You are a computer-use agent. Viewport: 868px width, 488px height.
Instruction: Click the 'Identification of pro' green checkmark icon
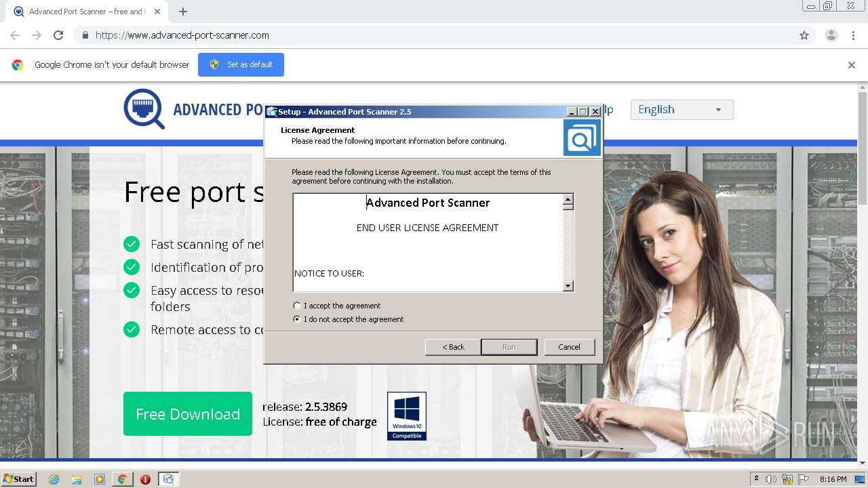pyautogui.click(x=132, y=267)
